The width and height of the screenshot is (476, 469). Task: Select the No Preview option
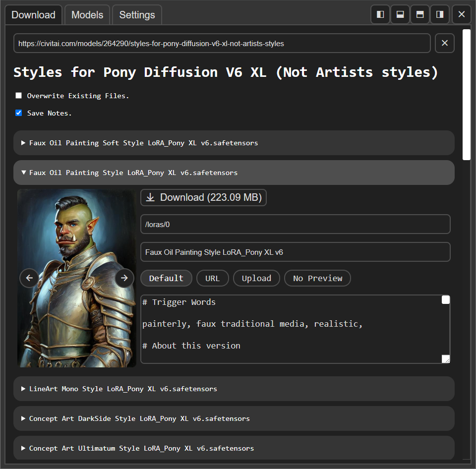[x=317, y=278]
